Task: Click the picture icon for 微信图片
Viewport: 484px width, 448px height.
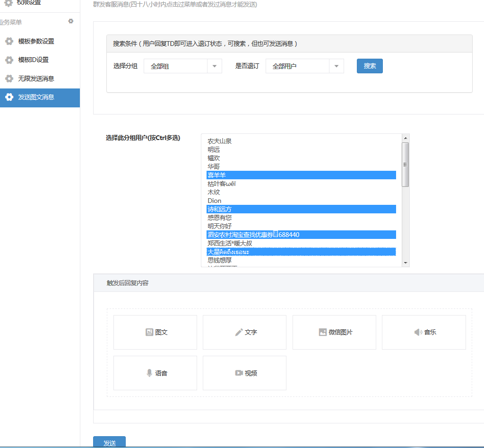Action: tap(322, 332)
